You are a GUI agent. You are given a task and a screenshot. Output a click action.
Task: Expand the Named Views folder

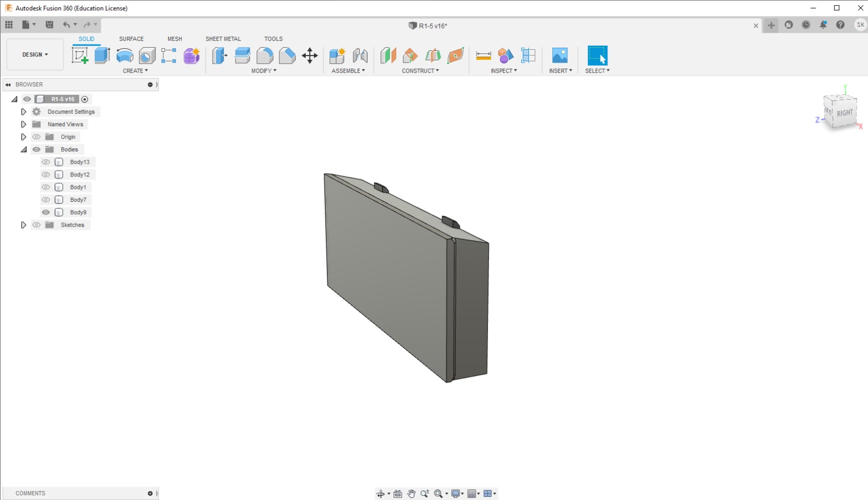click(23, 124)
